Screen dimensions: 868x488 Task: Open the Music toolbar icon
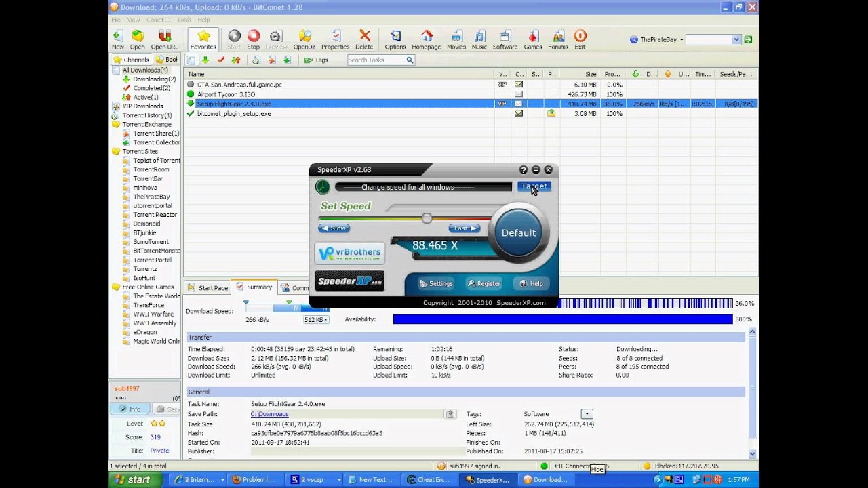[479, 39]
